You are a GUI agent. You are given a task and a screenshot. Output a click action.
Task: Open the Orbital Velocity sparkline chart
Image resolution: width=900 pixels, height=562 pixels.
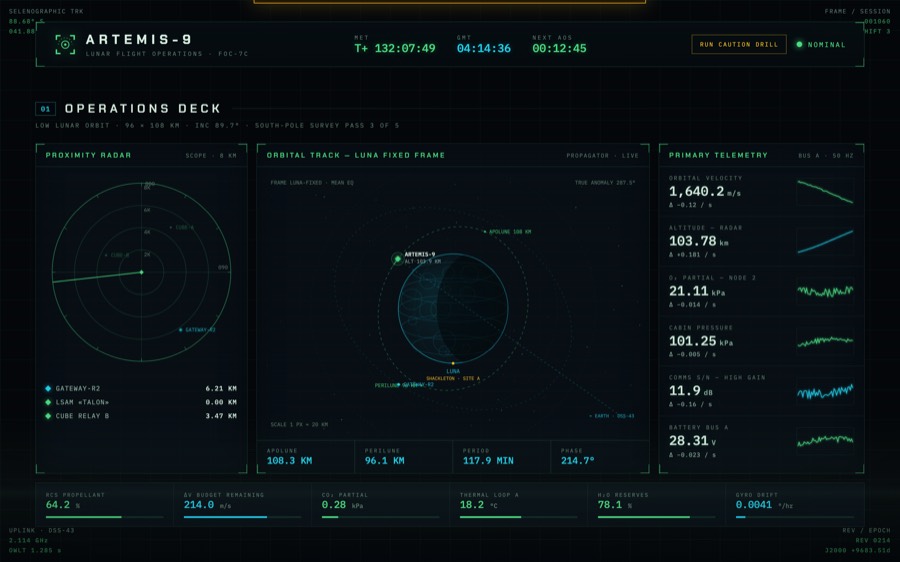tap(825, 192)
